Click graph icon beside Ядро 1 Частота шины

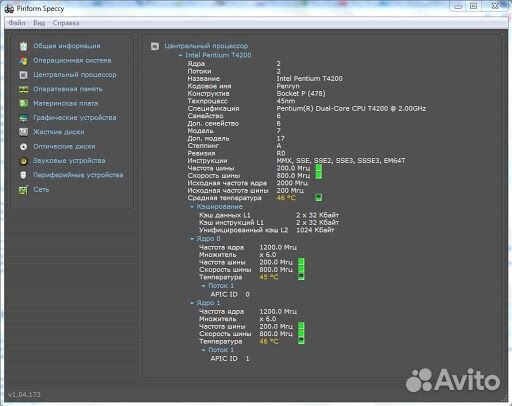pyautogui.click(x=301, y=326)
